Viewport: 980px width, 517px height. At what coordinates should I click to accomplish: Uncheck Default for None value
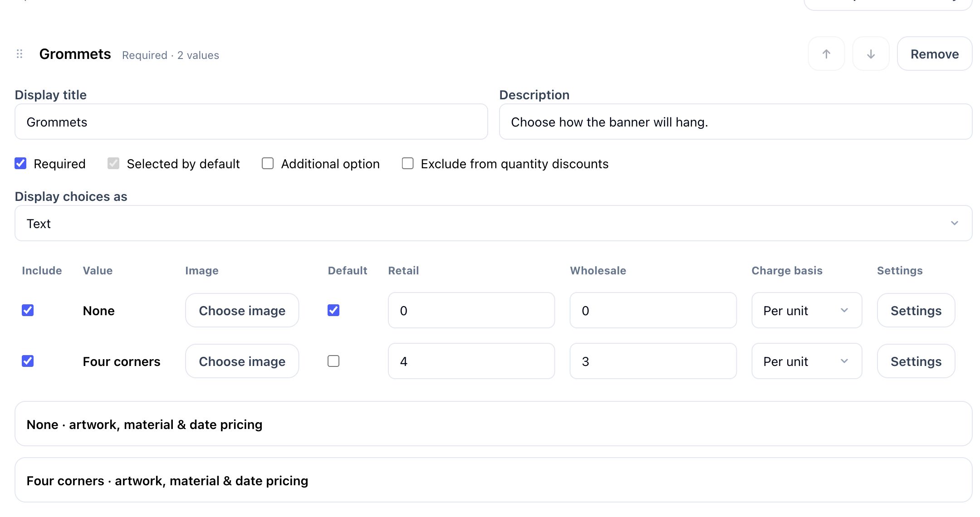tap(333, 310)
